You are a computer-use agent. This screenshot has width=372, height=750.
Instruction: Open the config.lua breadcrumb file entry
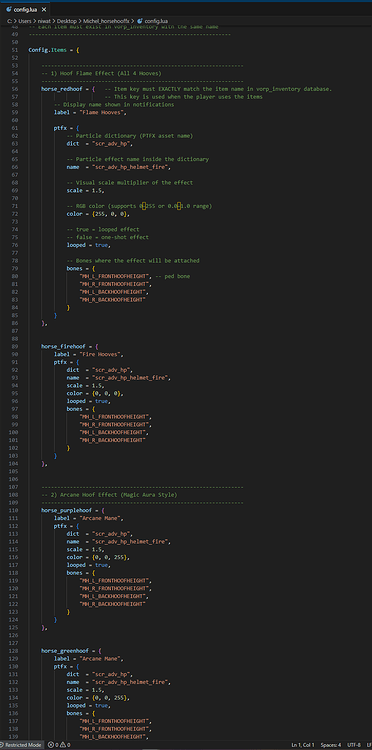click(155, 21)
